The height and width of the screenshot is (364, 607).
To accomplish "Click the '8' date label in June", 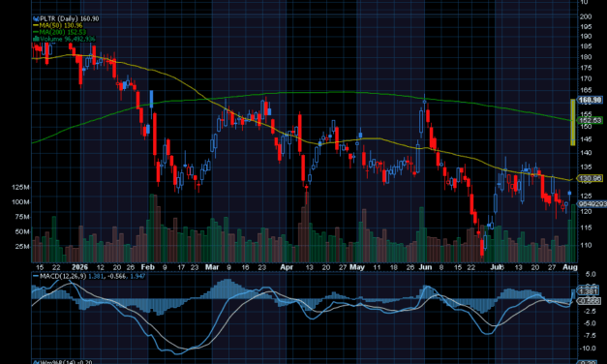I will [x=441, y=267].
